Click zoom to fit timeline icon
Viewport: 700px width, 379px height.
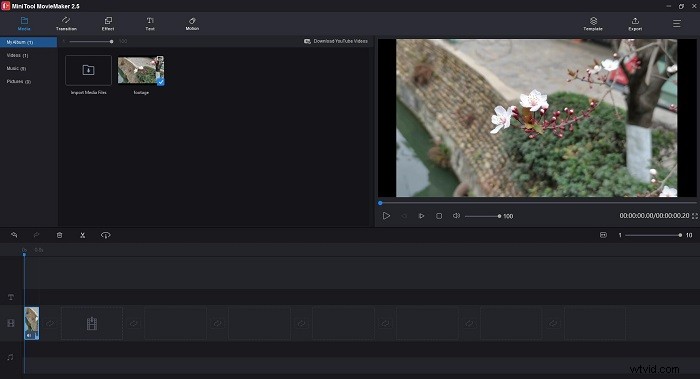603,235
